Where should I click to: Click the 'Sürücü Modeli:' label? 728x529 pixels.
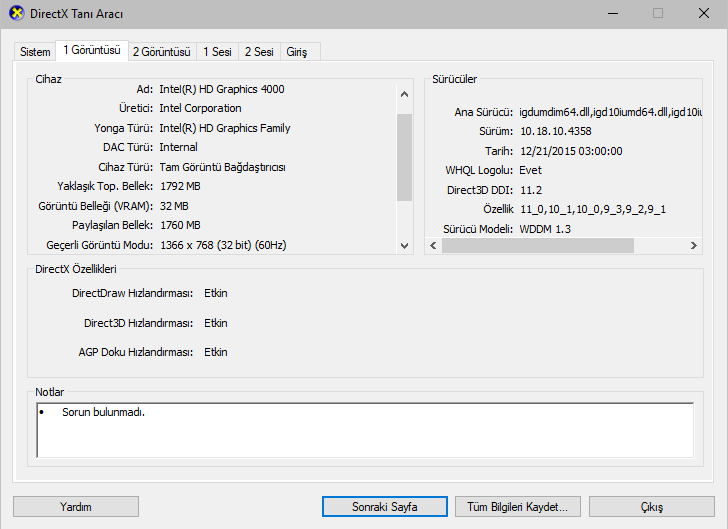478,229
